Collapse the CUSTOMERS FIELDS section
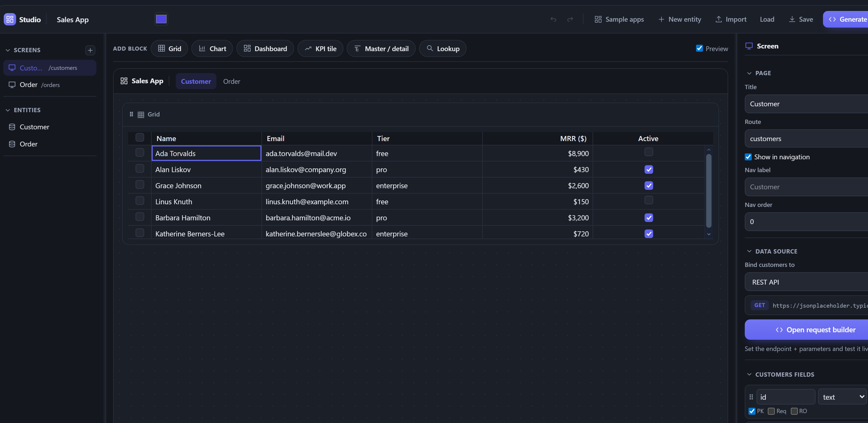Image resolution: width=868 pixels, height=423 pixels. coord(749,374)
